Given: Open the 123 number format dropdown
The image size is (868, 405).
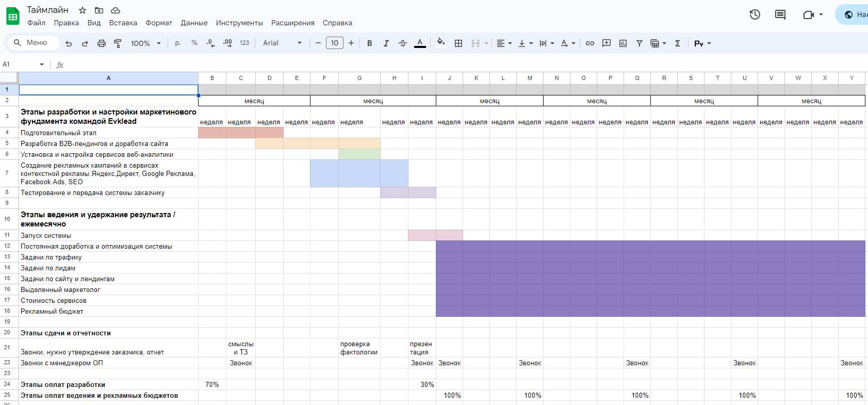Looking at the screenshot, I should click(x=244, y=43).
